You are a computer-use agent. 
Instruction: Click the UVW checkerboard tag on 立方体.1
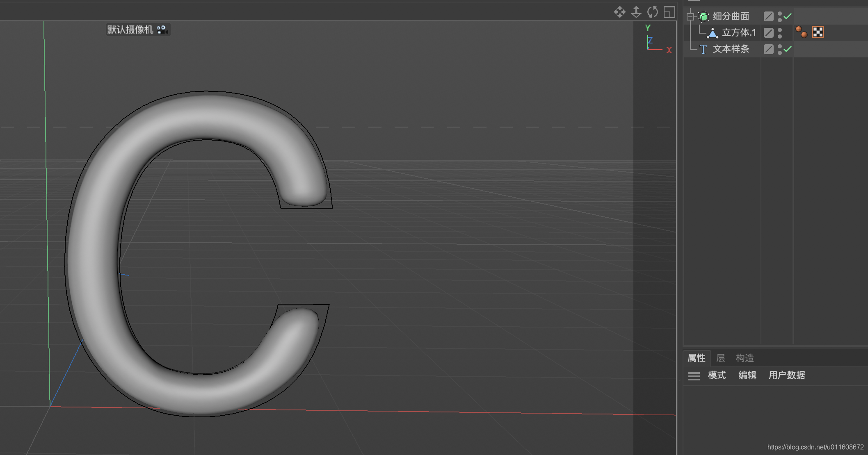pos(818,32)
